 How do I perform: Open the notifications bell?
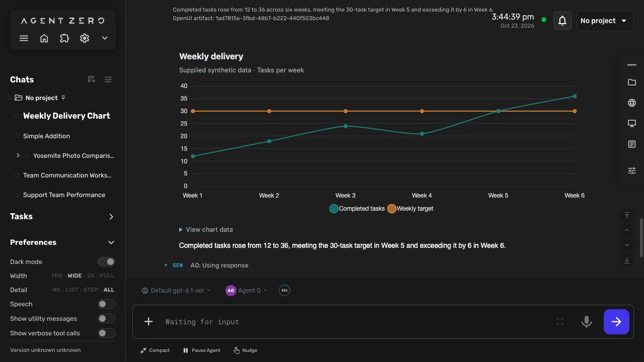click(562, 21)
